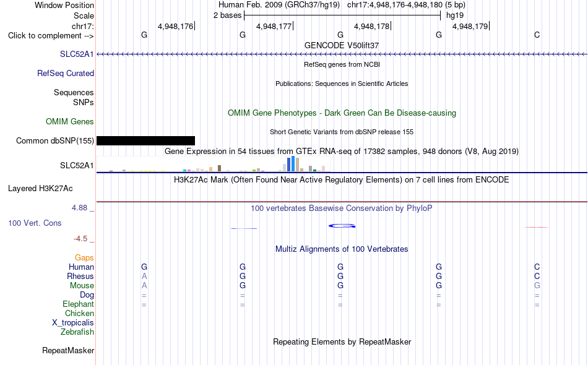Click the SLC52A1 gene arrow line
Image resolution: width=588 pixels, height=365 pixels.
[342, 54]
